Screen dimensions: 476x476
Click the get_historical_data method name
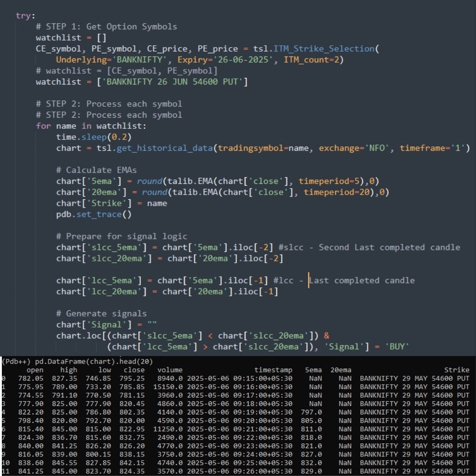pos(165,148)
